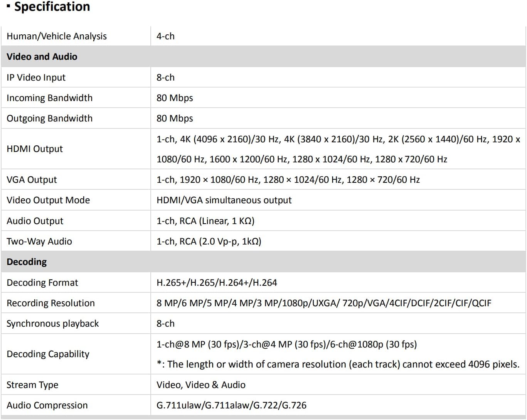
Task: Select the Decoding Capability label
Action: click(48, 354)
